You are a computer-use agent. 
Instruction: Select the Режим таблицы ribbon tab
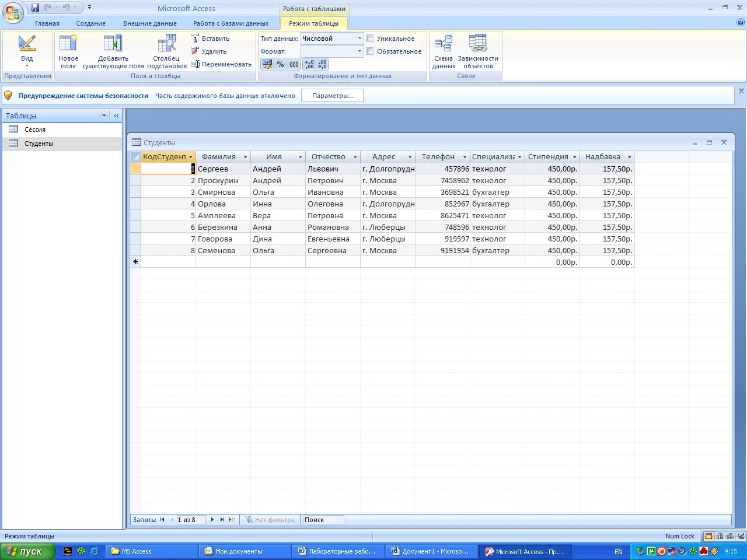pos(314,23)
